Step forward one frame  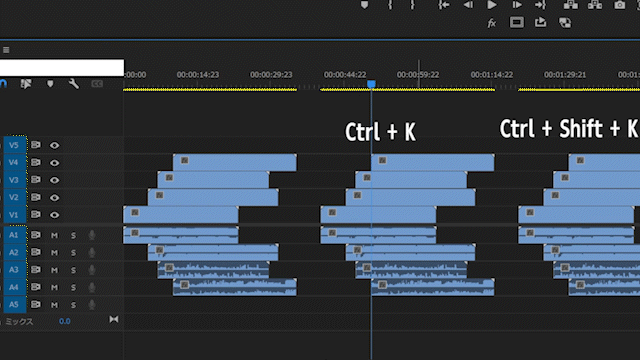click(517, 5)
